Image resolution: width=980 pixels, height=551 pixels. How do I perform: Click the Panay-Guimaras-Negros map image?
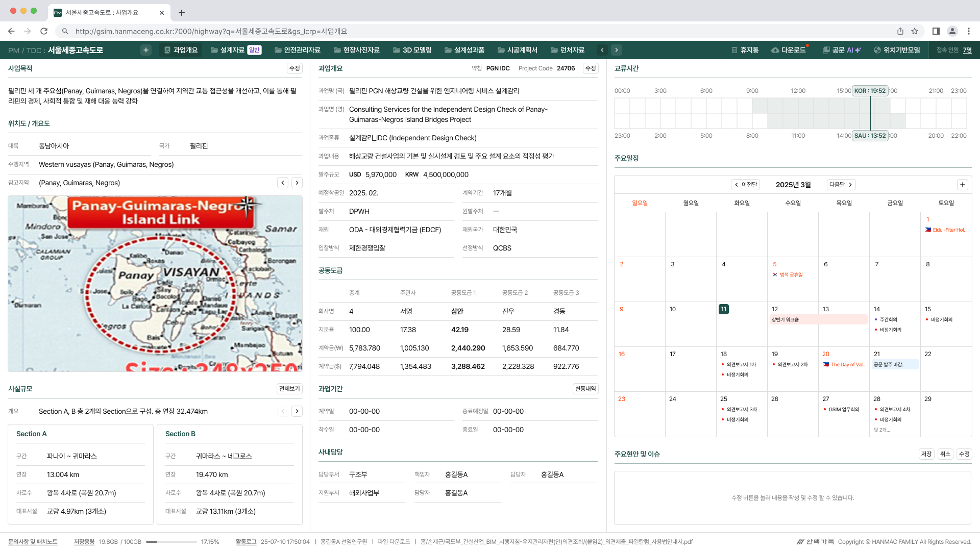tap(155, 284)
